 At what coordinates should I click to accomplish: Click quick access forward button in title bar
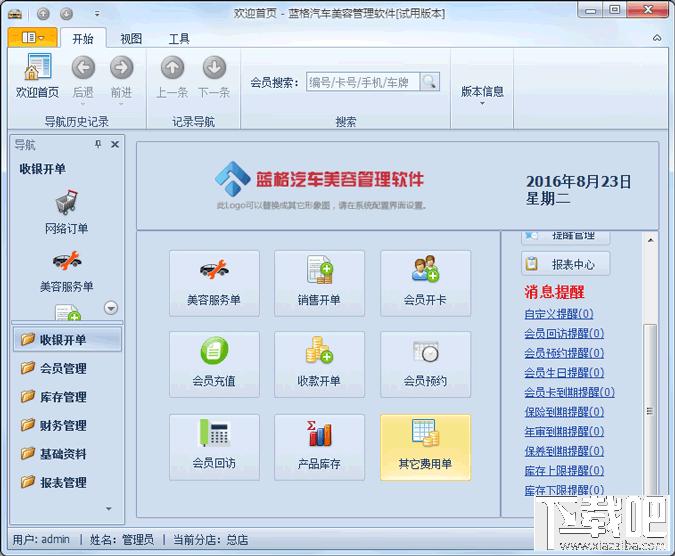coord(66,14)
